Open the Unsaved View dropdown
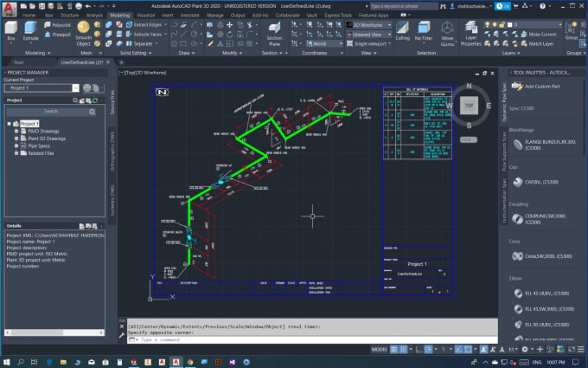 (x=368, y=34)
